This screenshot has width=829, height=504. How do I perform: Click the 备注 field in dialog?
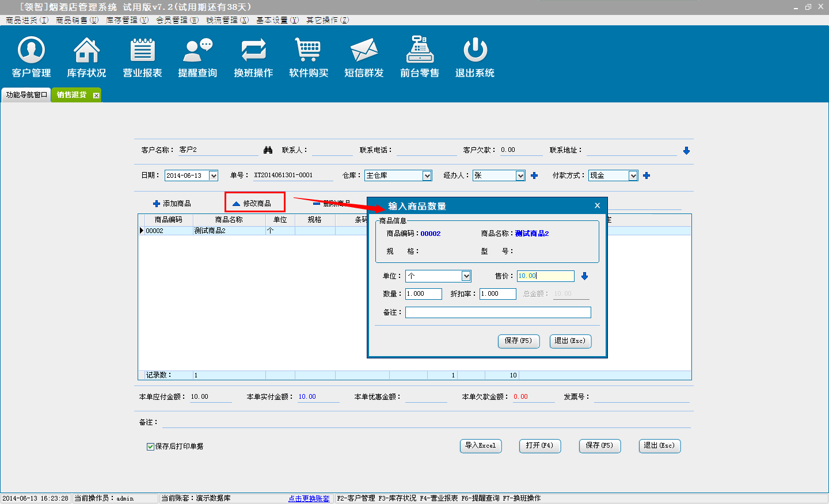click(x=498, y=312)
